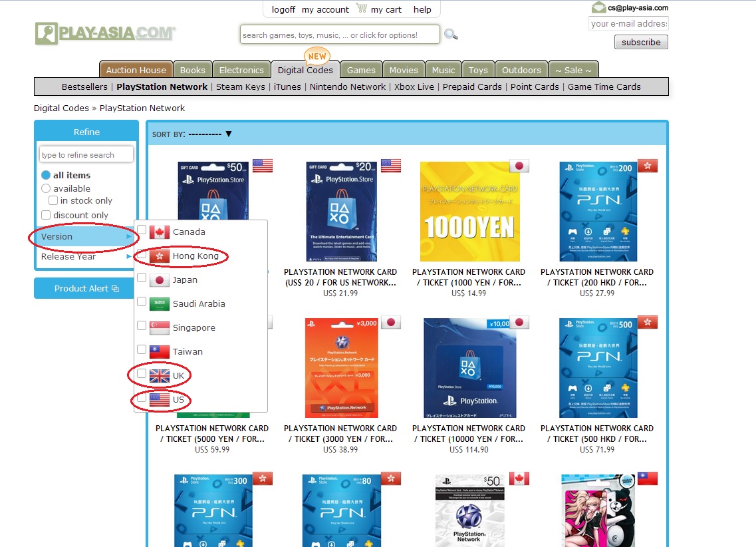The image size is (756, 547).
Task: Click the Japan flag icon in version list
Action: click(160, 280)
